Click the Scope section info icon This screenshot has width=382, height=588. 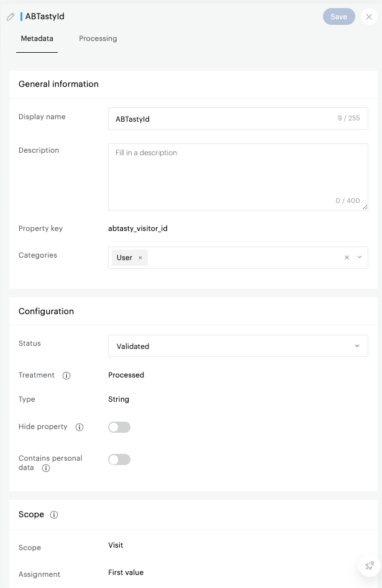click(54, 515)
